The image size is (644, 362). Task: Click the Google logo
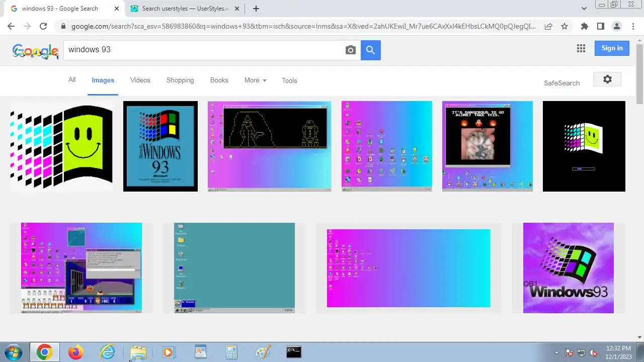point(35,51)
